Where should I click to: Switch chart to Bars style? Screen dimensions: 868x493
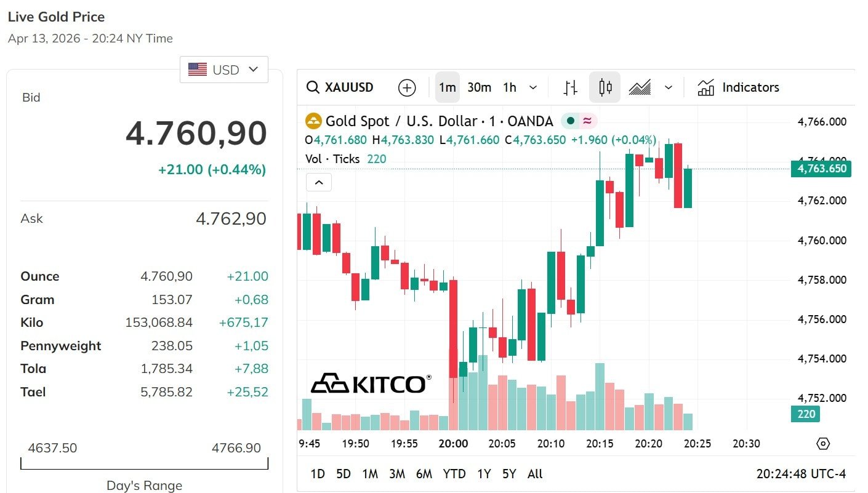[x=571, y=87]
